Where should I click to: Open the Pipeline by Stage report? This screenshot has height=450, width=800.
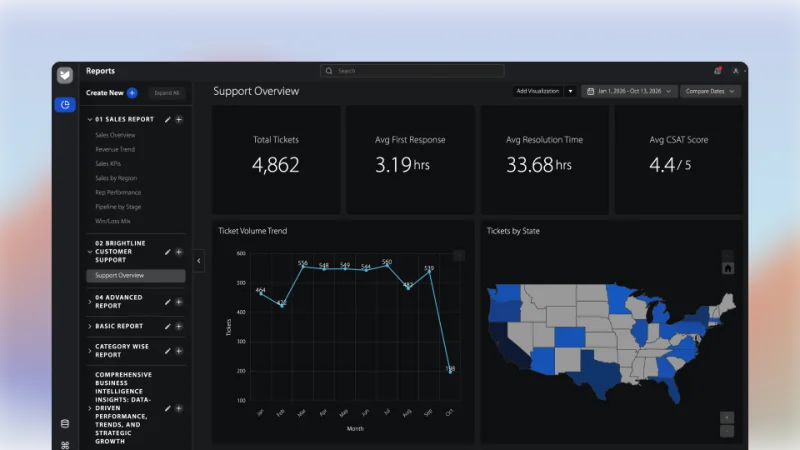coord(118,207)
